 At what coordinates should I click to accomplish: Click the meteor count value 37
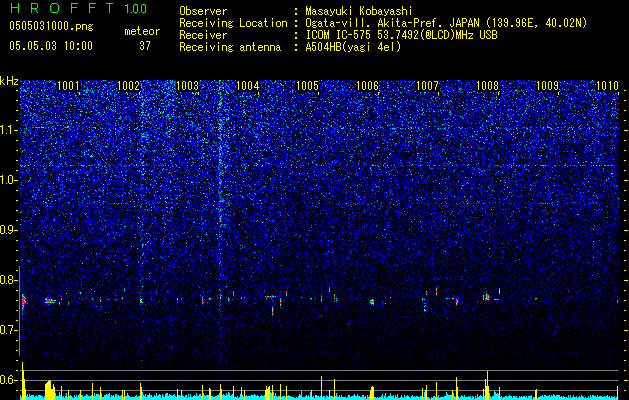point(144,46)
